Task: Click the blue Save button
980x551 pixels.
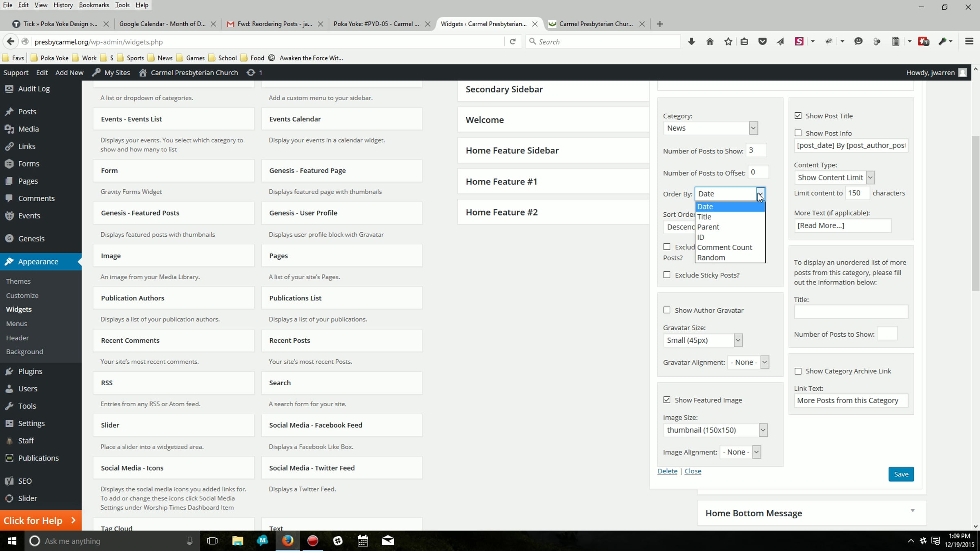Action: [901, 474]
